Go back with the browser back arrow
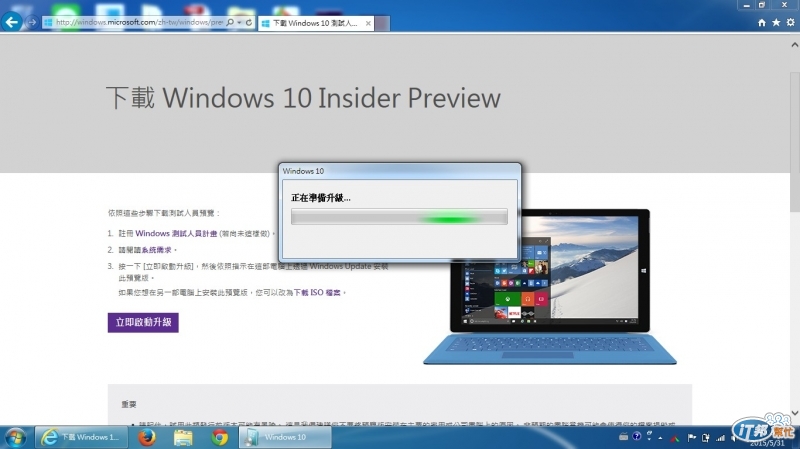This screenshot has width=800, height=449. [x=12, y=22]
